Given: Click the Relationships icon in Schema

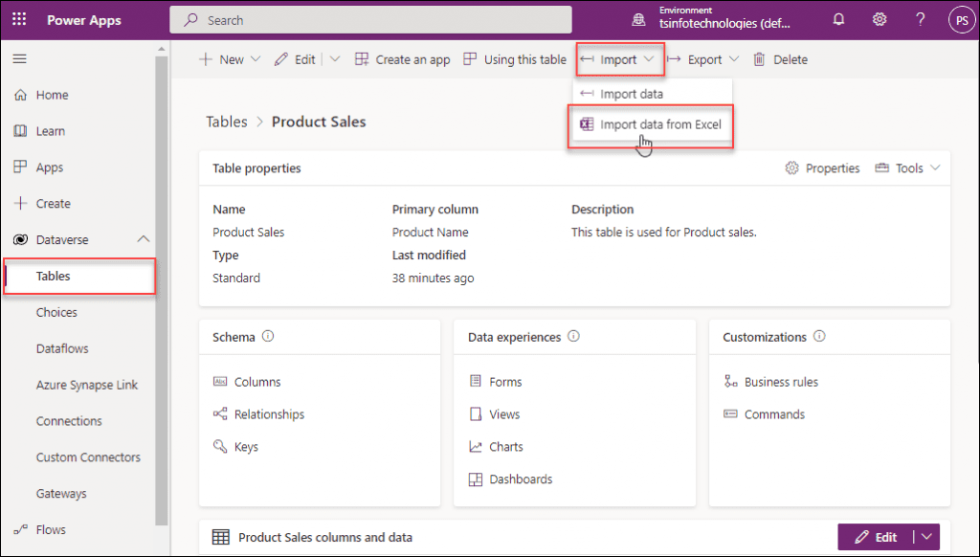Looking at the screenshot, I should click(220, 413).
